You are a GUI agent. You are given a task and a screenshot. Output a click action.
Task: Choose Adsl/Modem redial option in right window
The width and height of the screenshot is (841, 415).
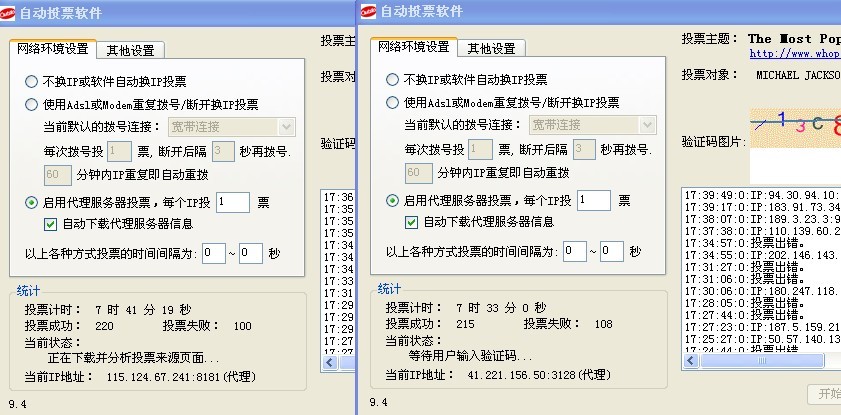(x=393, y=102)
